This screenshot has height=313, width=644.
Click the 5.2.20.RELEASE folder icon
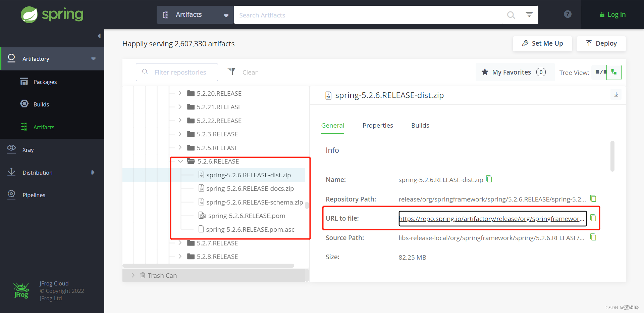[x=191, y=93]
